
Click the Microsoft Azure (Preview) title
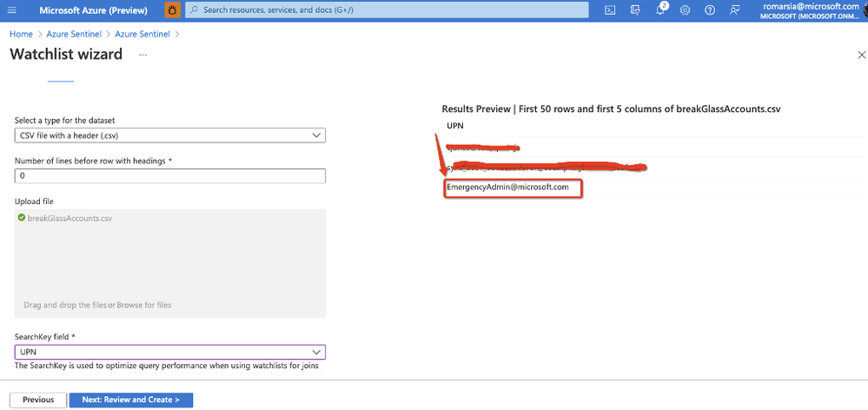[x=94, y=10]
